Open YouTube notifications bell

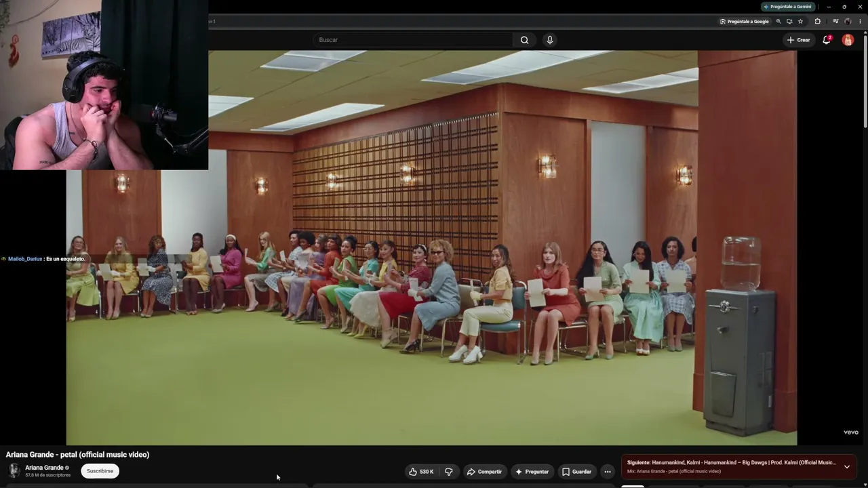[827, 40]
